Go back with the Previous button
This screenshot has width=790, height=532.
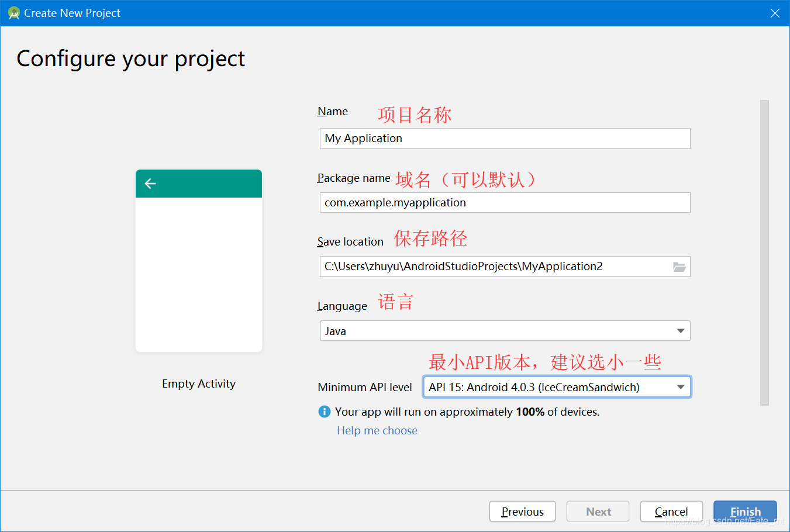point(522,512)
